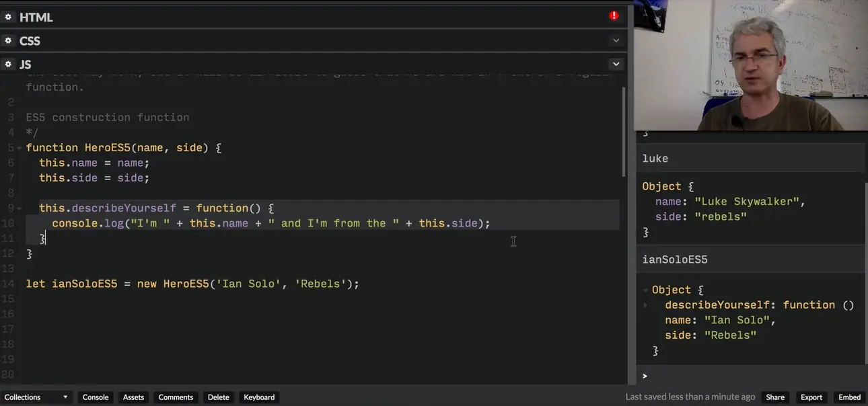This screenshot has height=406, width=868.
Task: Open the Comments panel
Action: click(176, 397)
